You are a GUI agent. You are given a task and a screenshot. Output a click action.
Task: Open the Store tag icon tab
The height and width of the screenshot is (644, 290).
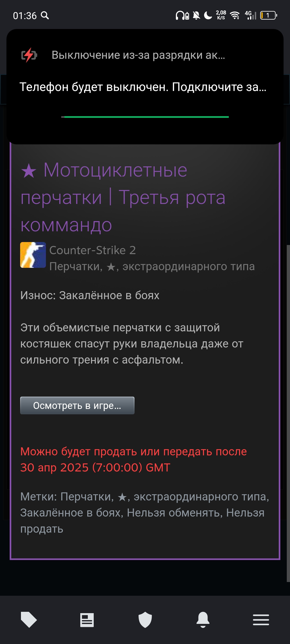[29, 620]
